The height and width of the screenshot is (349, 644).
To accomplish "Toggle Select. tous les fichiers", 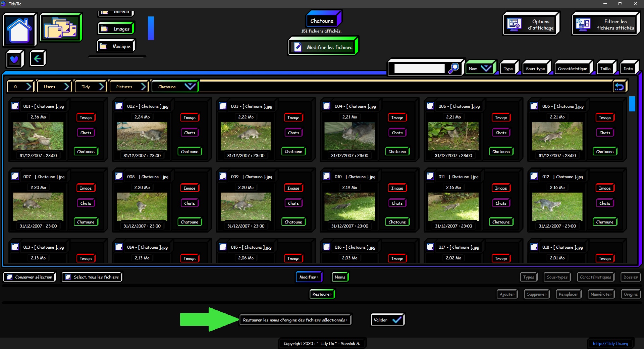I will click(x=92, y=277).
